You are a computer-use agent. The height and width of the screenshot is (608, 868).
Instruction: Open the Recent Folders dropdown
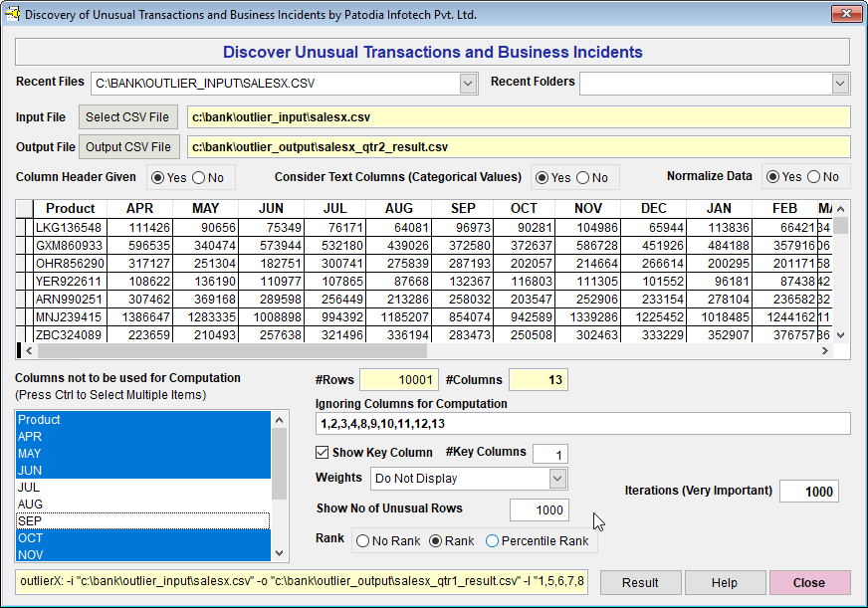[x=840, y=84]
